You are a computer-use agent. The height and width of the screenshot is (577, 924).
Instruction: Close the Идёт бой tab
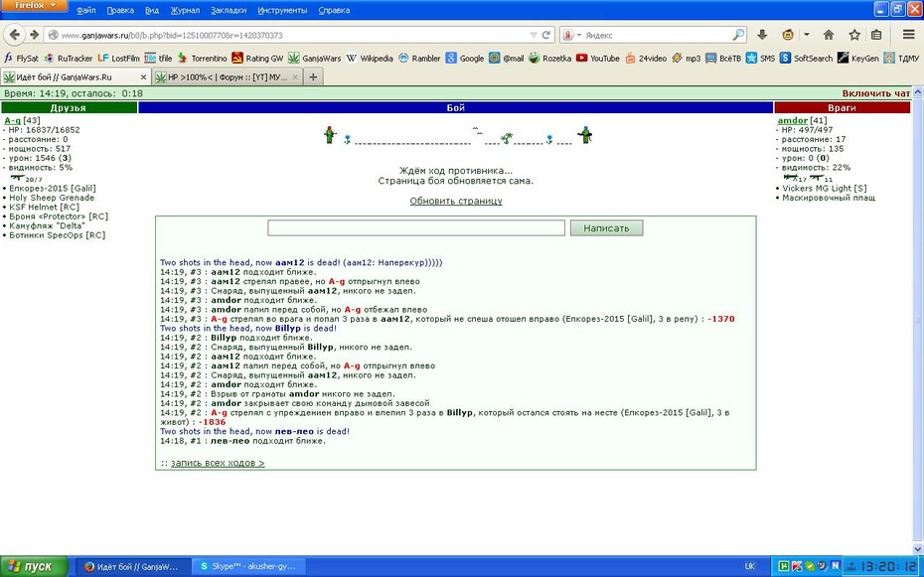point(143,77)
